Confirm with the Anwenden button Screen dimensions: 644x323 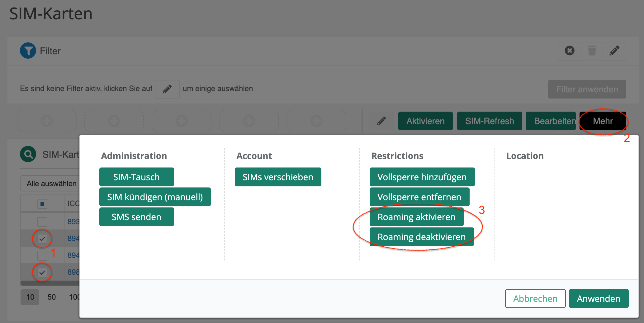599,298
